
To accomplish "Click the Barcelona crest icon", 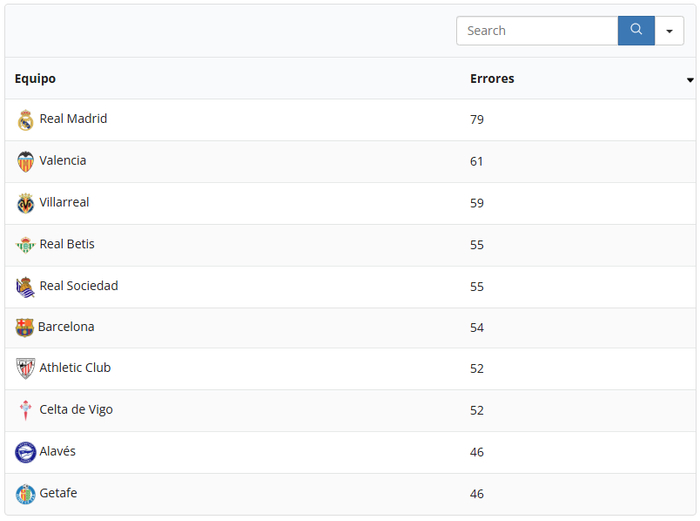I will click(25, 328).
